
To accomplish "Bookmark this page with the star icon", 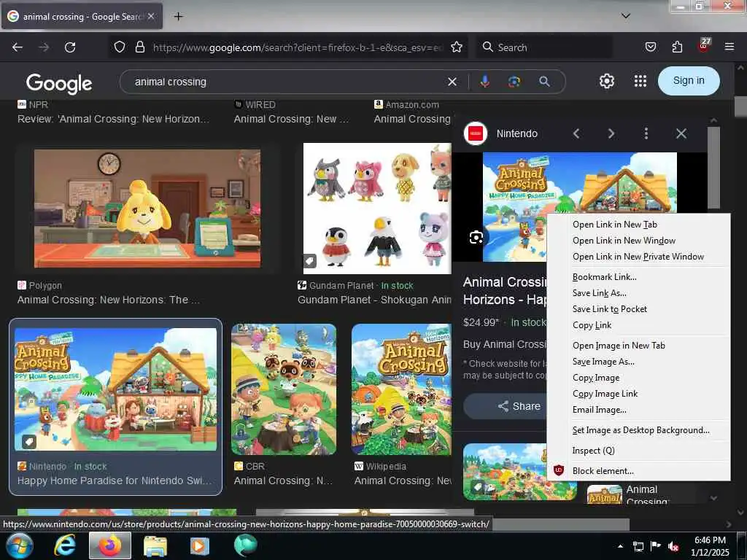I will pos(457,47).
